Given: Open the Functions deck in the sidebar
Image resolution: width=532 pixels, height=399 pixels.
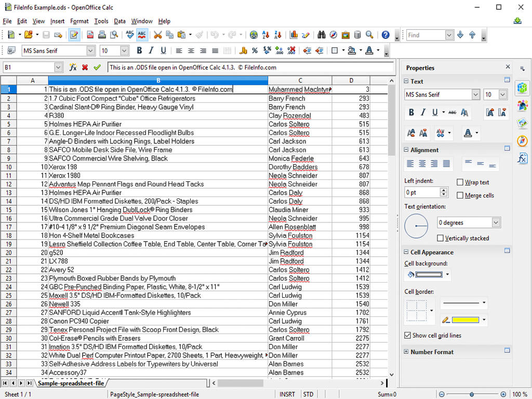Looking at the screenshot, I should (x=522, y=158).
